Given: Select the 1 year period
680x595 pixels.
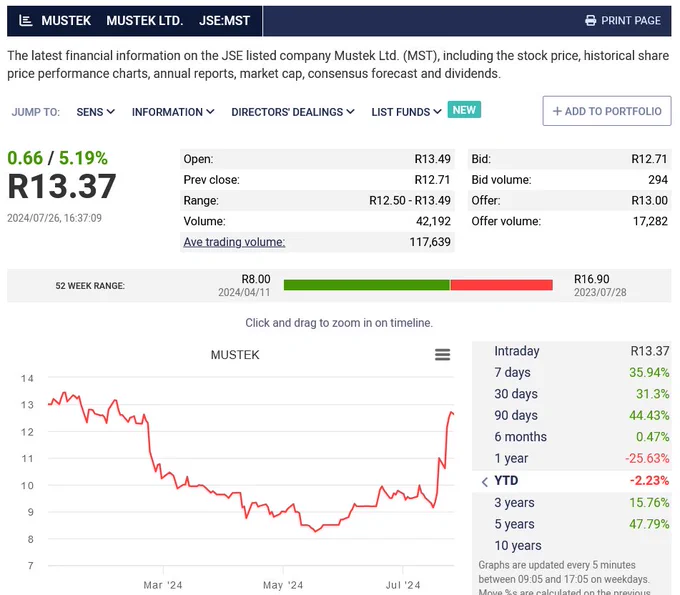Looking at the screenshot, I should [572, 458].
